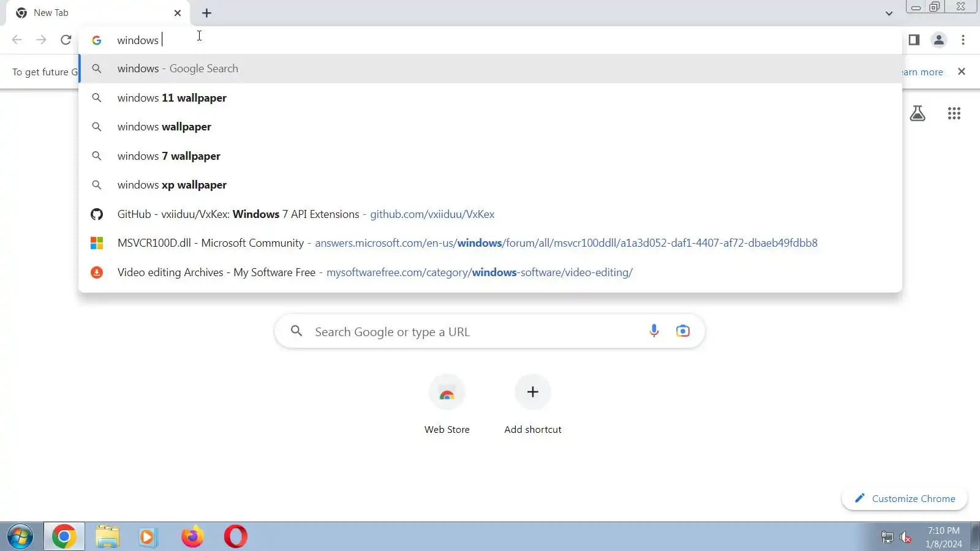Reload the current page
Viewport: 980px width, 551px height.
66,40
